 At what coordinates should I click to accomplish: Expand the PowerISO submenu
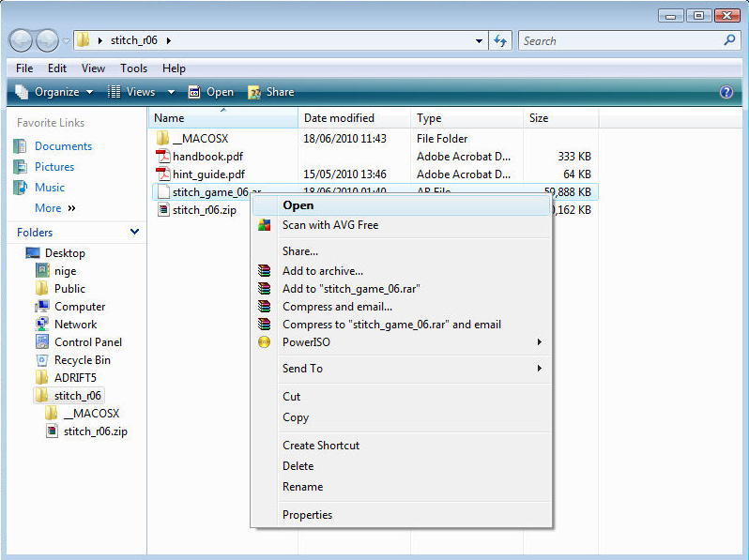tap(539, 342)
